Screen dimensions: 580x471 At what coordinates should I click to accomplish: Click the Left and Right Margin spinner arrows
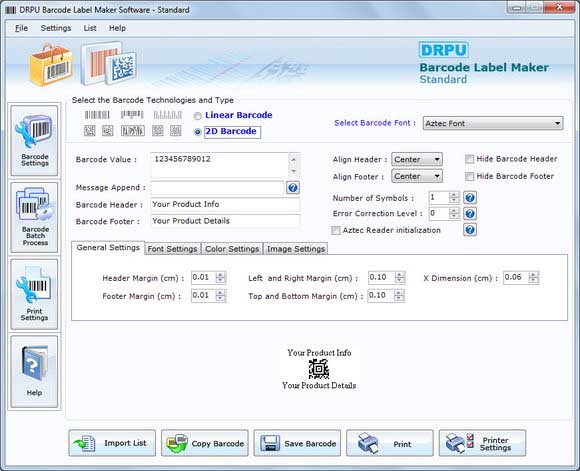coord(399,277)
